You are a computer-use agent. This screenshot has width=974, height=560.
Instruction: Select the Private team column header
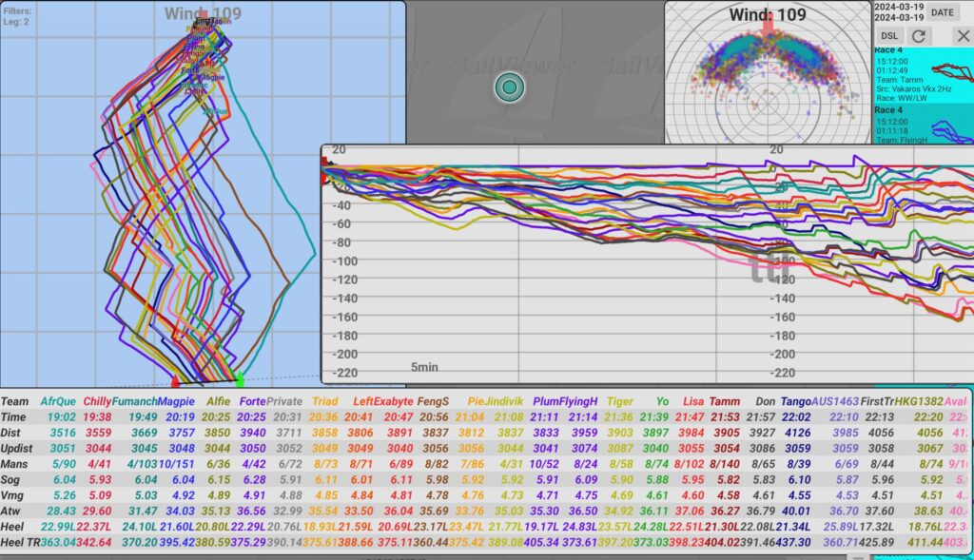pyautogui.click(x=283, y=401)
